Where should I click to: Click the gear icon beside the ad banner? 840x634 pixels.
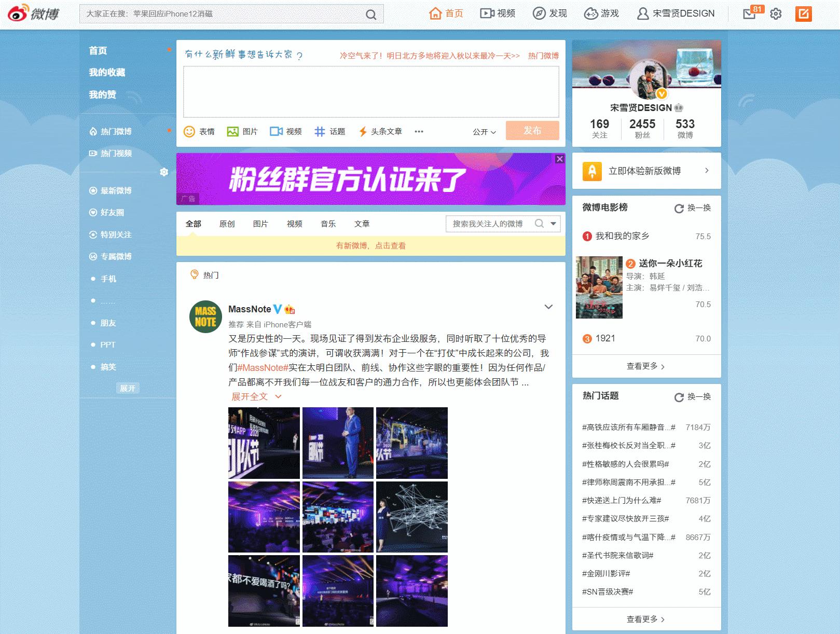coord(164,172)
